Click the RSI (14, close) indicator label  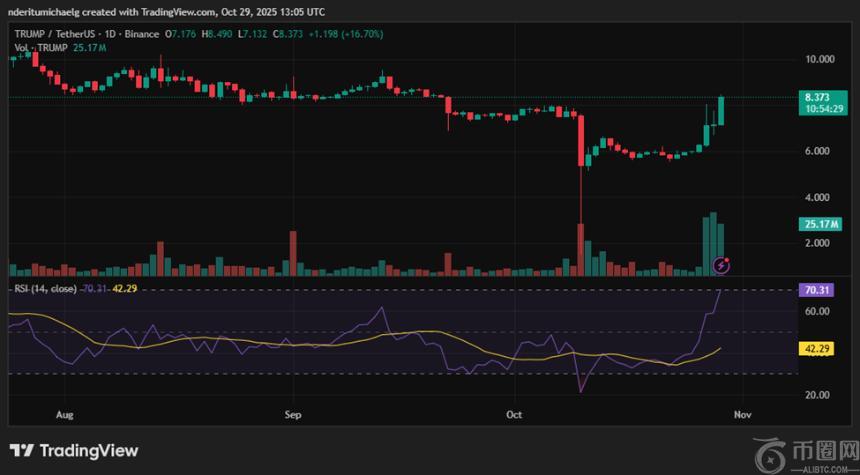point(45,291)
